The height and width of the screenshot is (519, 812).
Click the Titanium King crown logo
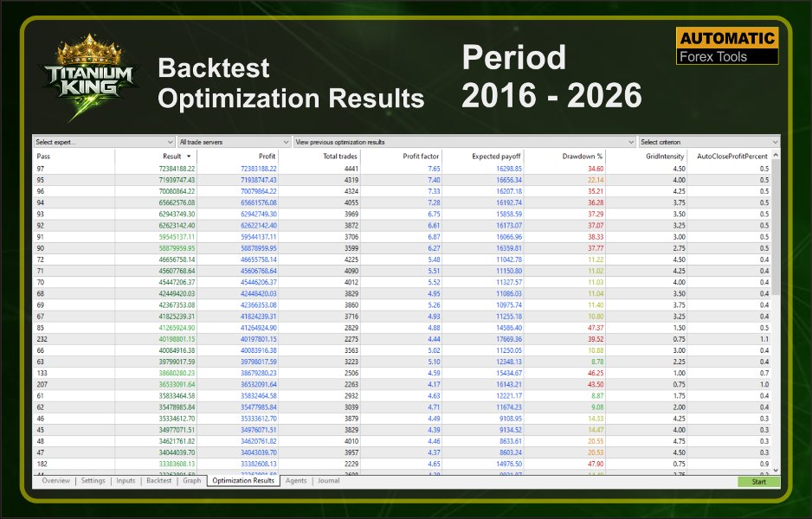(89, 77)
